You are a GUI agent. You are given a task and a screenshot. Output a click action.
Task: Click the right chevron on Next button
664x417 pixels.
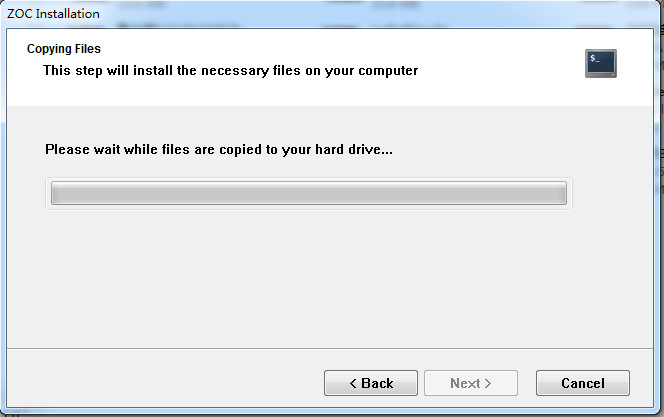(x=487, y=383)
